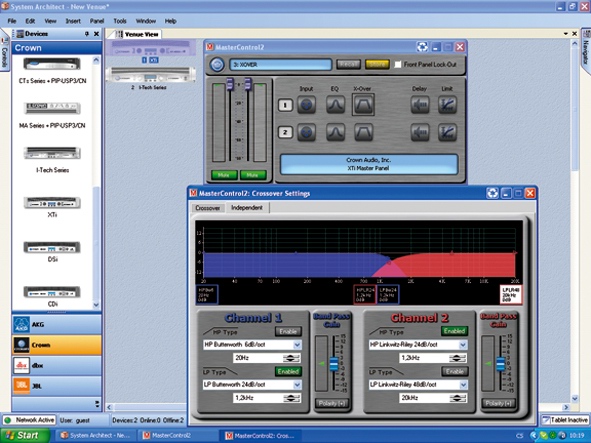Image resolution: width=591 pixels, height=443 pixels.
Task: Select CDi amplifier in Devices panel
Action: point(52,297)
